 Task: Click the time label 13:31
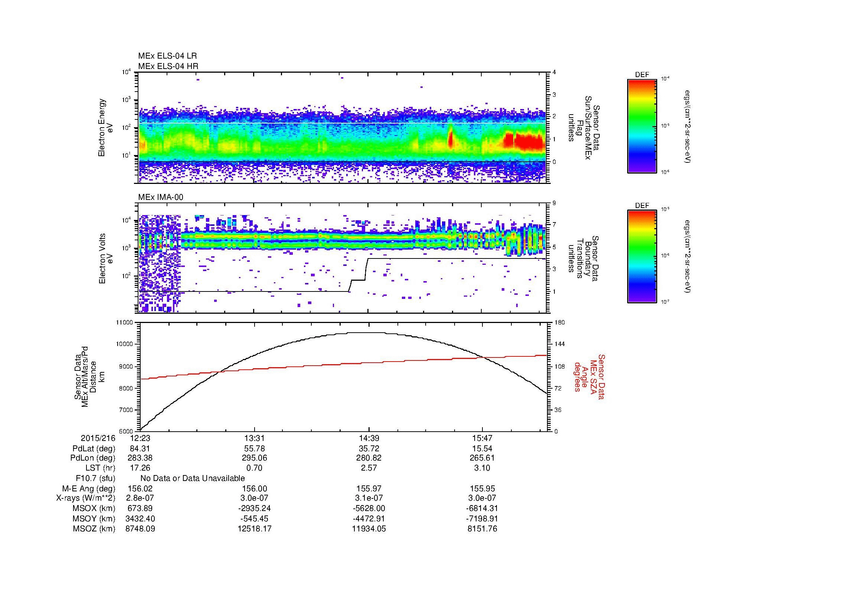click(255, 438)
